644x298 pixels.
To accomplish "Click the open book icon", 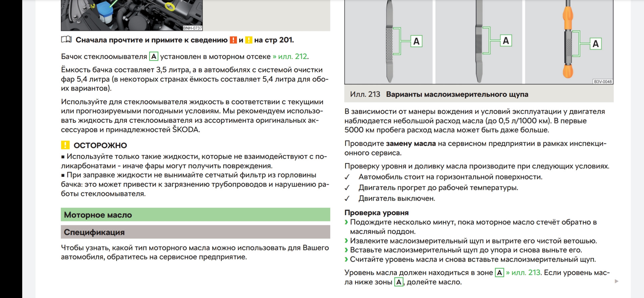I will click(x=66, y=40).
